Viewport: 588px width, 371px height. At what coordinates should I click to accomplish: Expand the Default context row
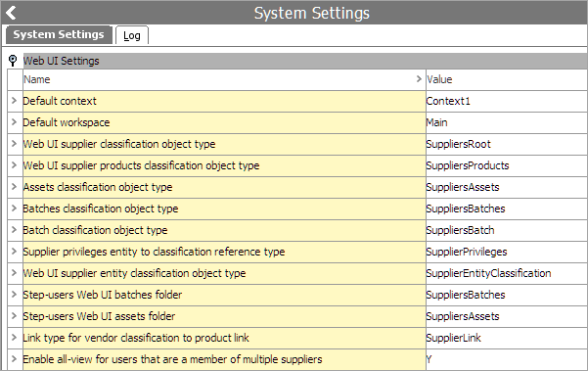point(15,101)
